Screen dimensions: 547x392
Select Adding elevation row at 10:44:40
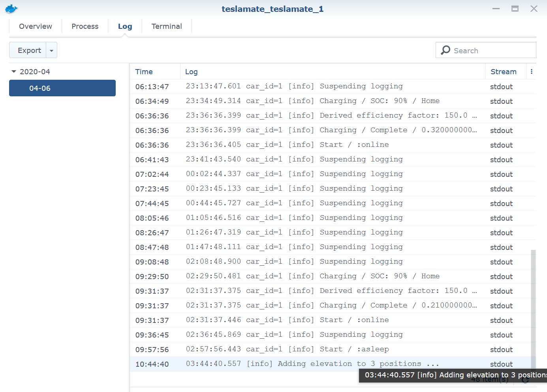click(333, 364)
